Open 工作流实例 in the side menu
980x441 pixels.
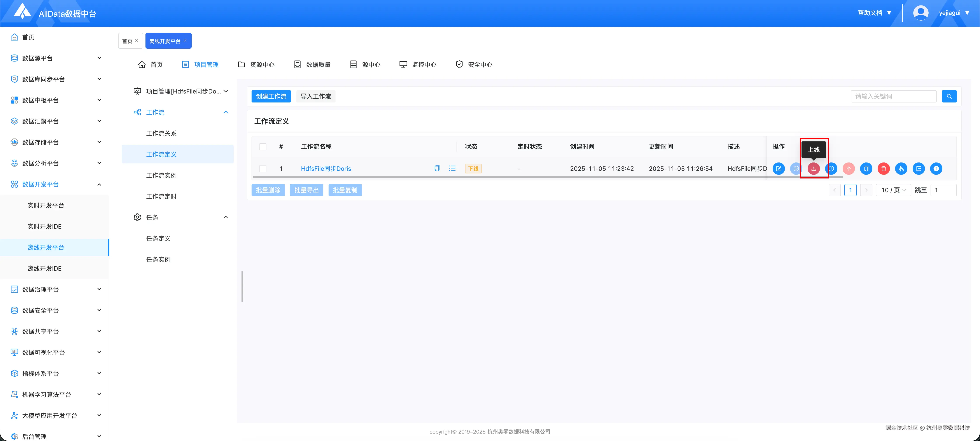click(161, 175)
